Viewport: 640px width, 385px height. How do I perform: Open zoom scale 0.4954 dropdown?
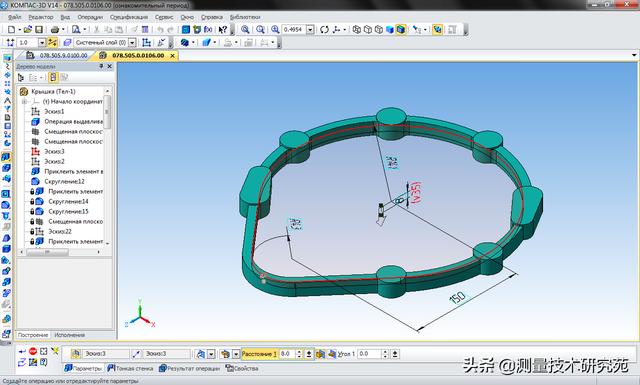(x=310, y=29)
